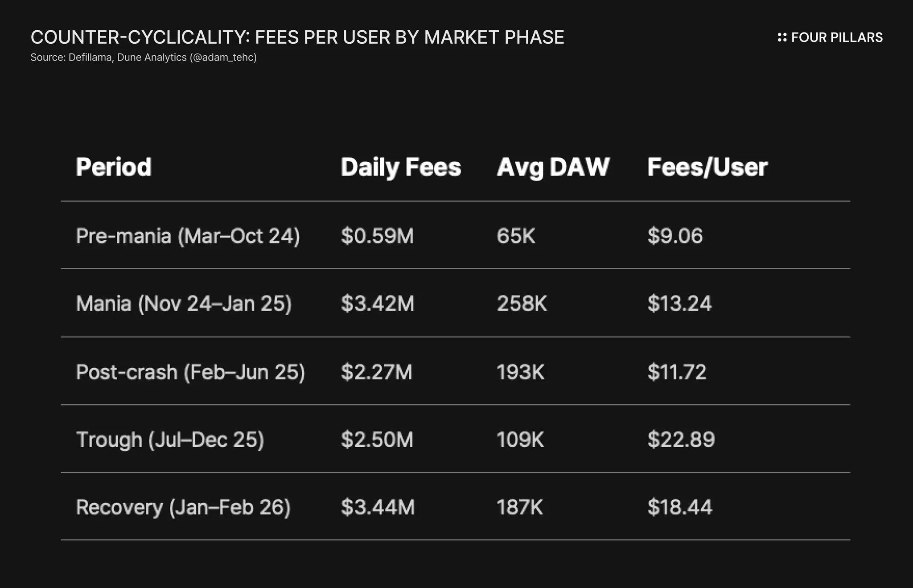Select the Fees/User column header
913x588 pixels.
tap(707, 167)
